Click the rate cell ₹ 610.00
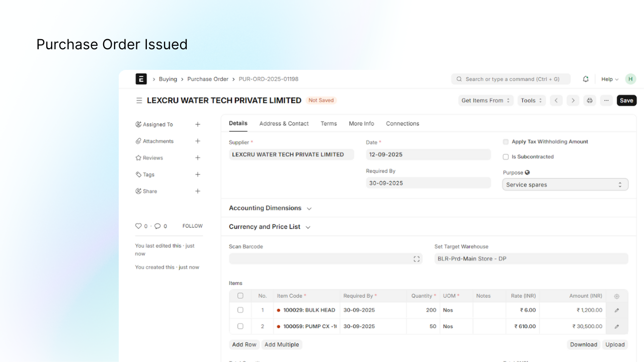This screenshot has height=362, width=644. [x=523, y=326]
